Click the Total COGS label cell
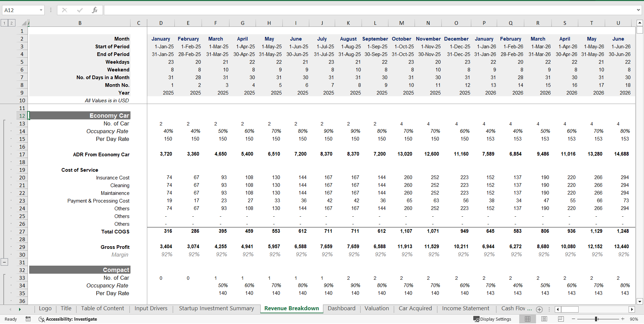Image resolution: width=644 pixels, height=324 pixels. pyautogui.click(x=115, y=231)
